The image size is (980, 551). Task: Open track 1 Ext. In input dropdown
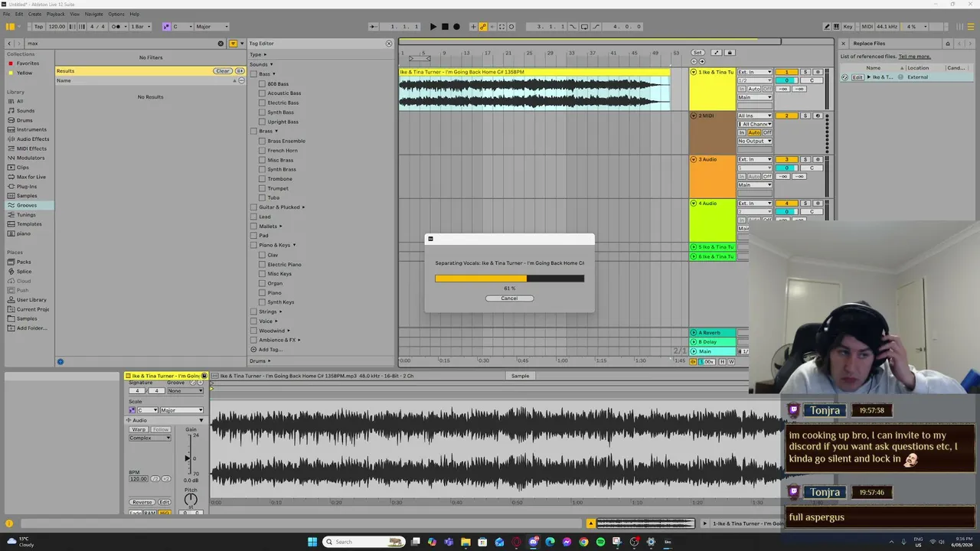755,72
